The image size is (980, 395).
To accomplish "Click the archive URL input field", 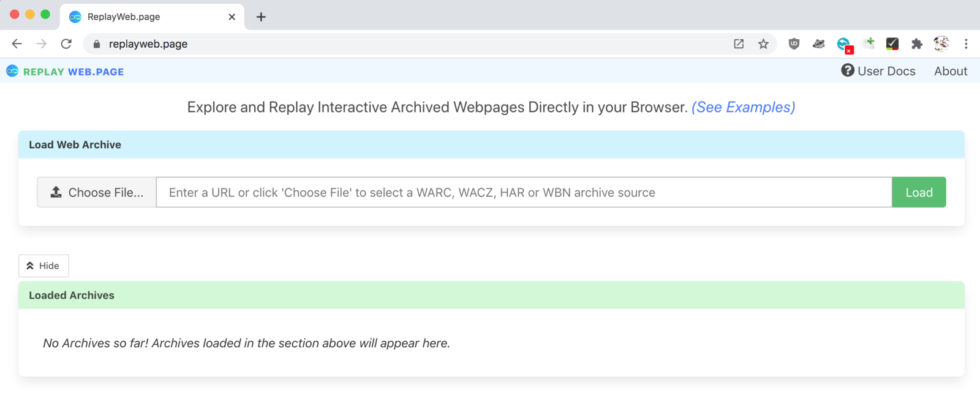I will (x=524, y=192).
